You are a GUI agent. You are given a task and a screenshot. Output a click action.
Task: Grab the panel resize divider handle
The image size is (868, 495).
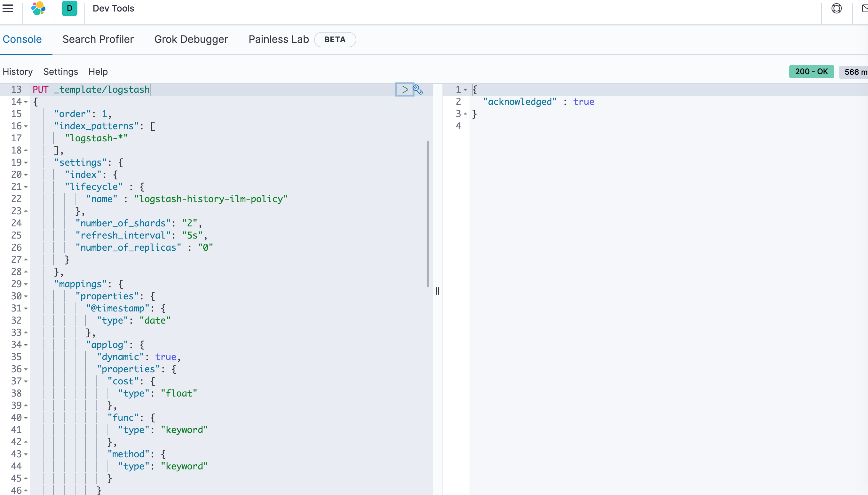coord(437,291)
